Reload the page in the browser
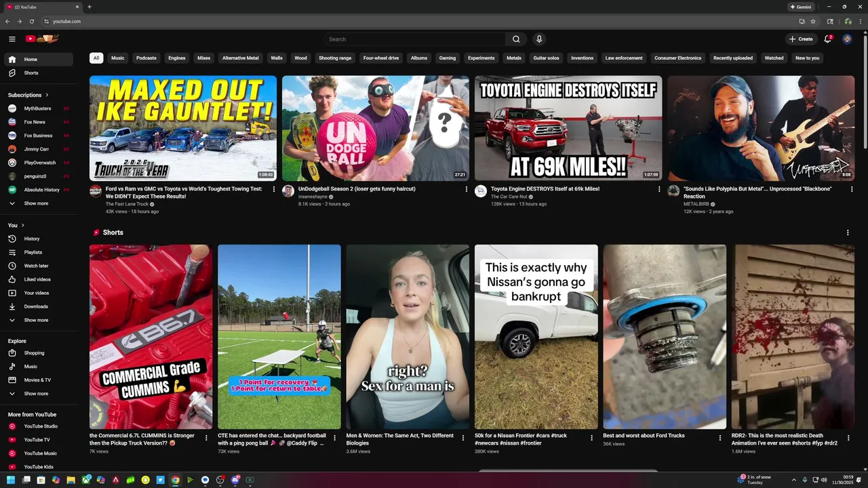Viewport: 868px width, 488px height. coord(31,21)
